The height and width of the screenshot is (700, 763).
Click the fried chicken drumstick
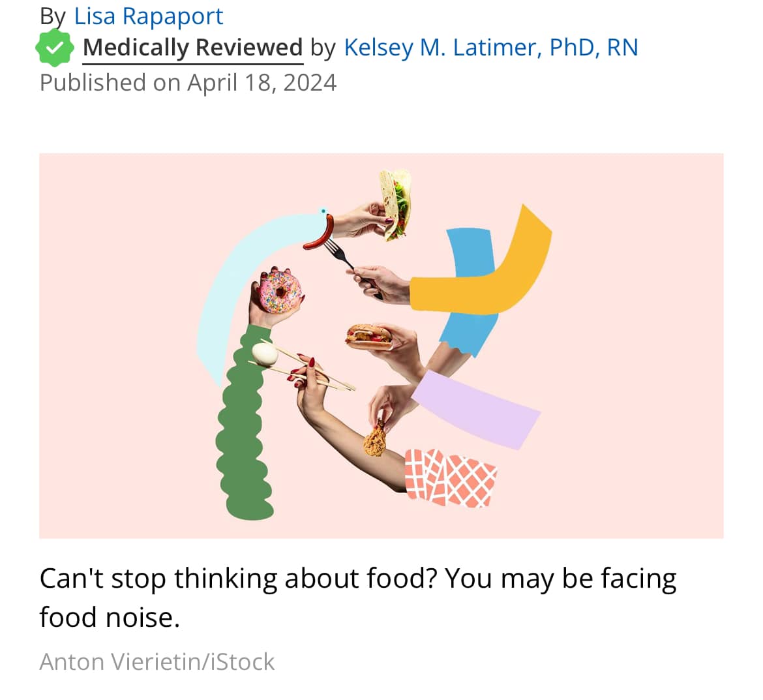[x=375, y=439]
